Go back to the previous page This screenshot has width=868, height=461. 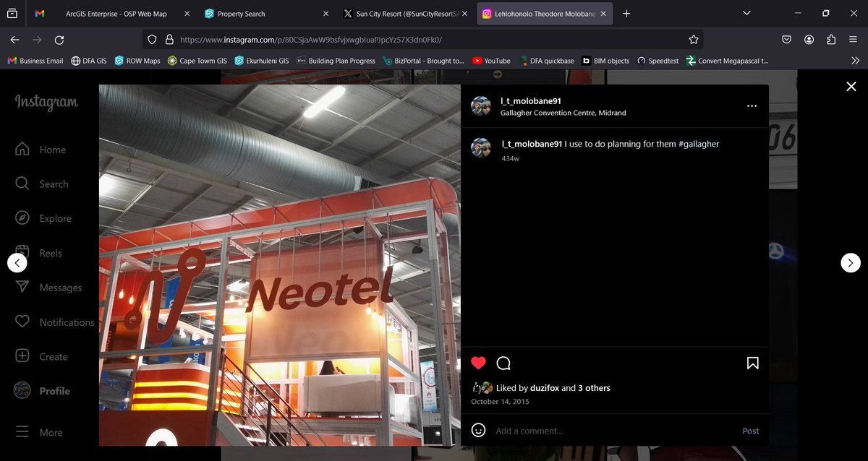coord(15,40)
